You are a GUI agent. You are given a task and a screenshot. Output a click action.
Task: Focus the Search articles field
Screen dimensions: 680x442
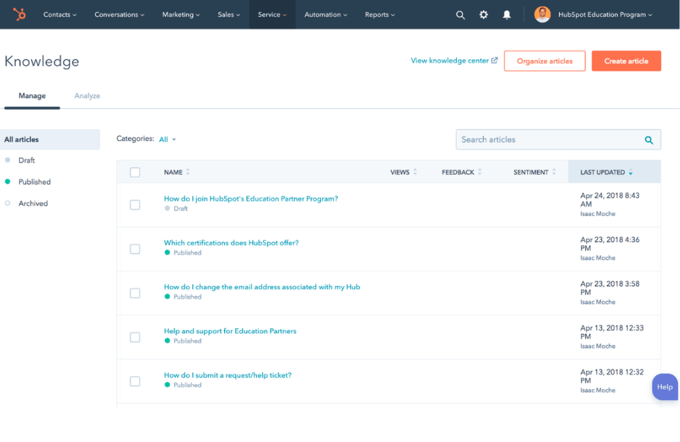tap(558, 140)
